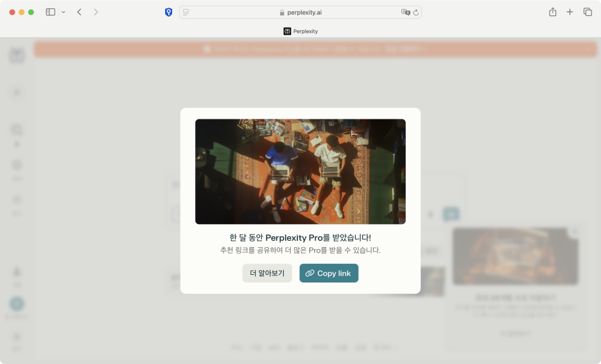
Task: Reload the page with refresh icon
Action: coord(416,12)
